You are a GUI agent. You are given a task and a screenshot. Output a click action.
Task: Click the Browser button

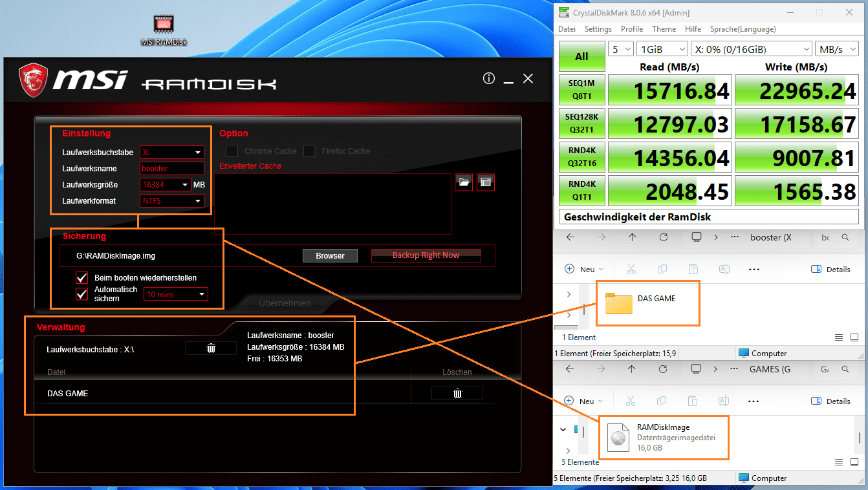tap(330, 256)
